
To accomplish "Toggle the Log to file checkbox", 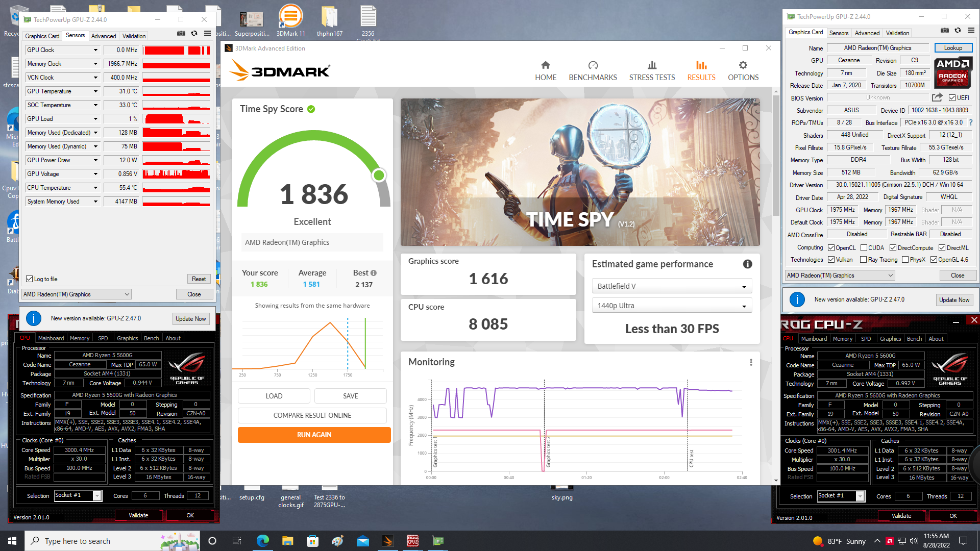I will pos(30,279).
